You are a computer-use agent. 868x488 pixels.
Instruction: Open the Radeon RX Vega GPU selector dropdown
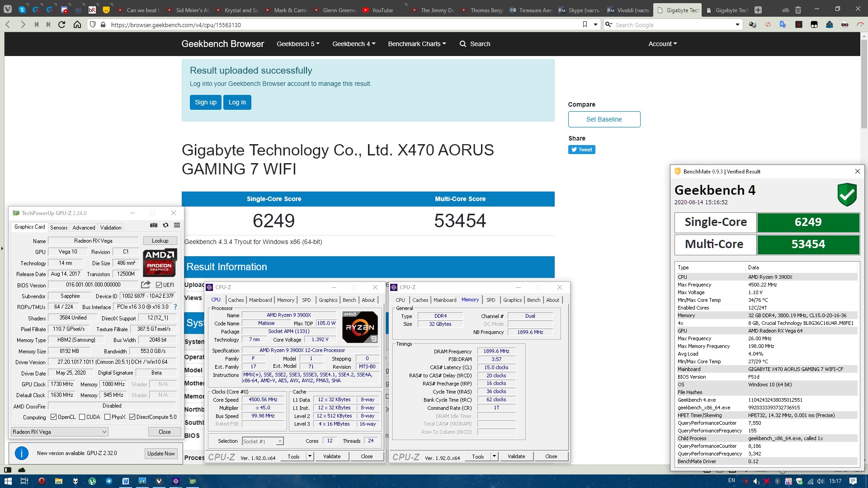coord(59,432)
